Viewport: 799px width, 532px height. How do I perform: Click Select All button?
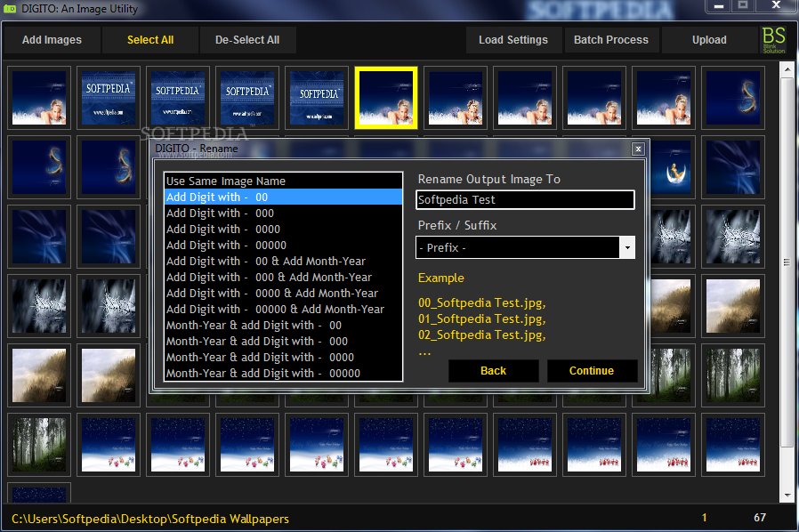click(x=150, y=40)
